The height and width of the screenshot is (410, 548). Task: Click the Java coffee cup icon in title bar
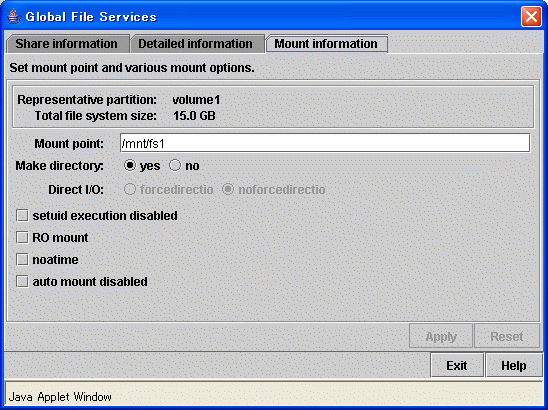click(x=13, y=16)
